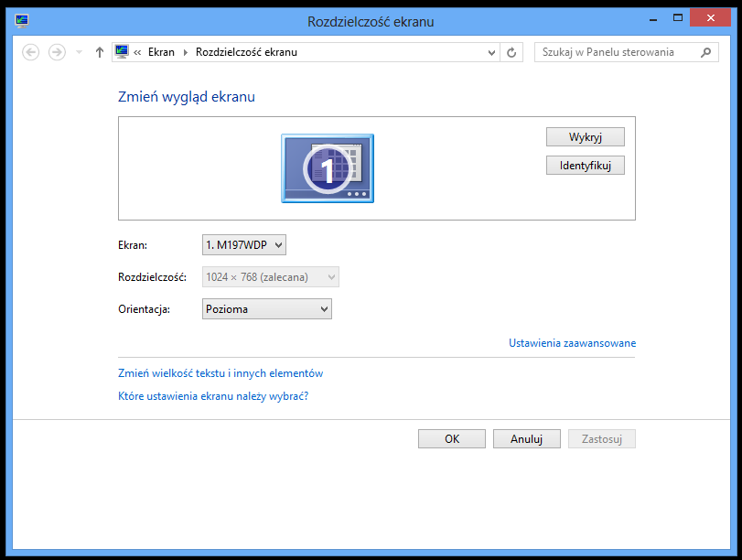Click the chevron before Ekran in the breadcrumb
This screenshot has height=560, width=742.
tap(137, 52)
